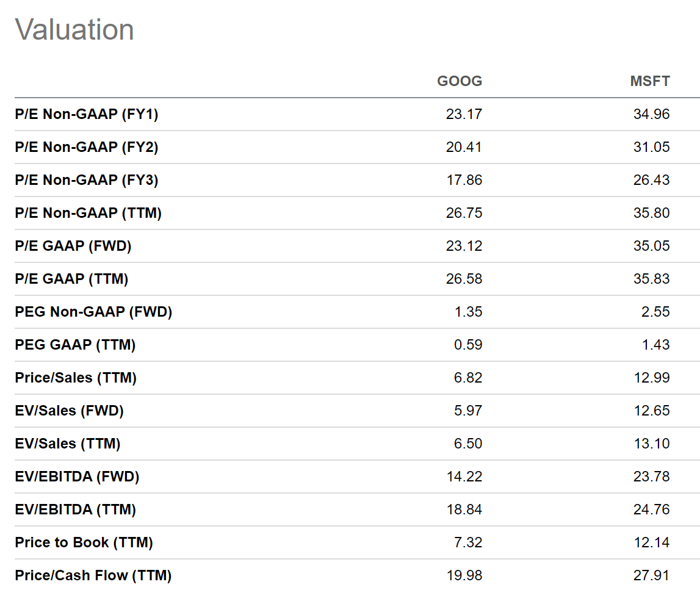The width and height of the screenshot is (700, 601).
Task: Select GOOG PEG GAAP TTM value 0.59
Action: [468, 345]
